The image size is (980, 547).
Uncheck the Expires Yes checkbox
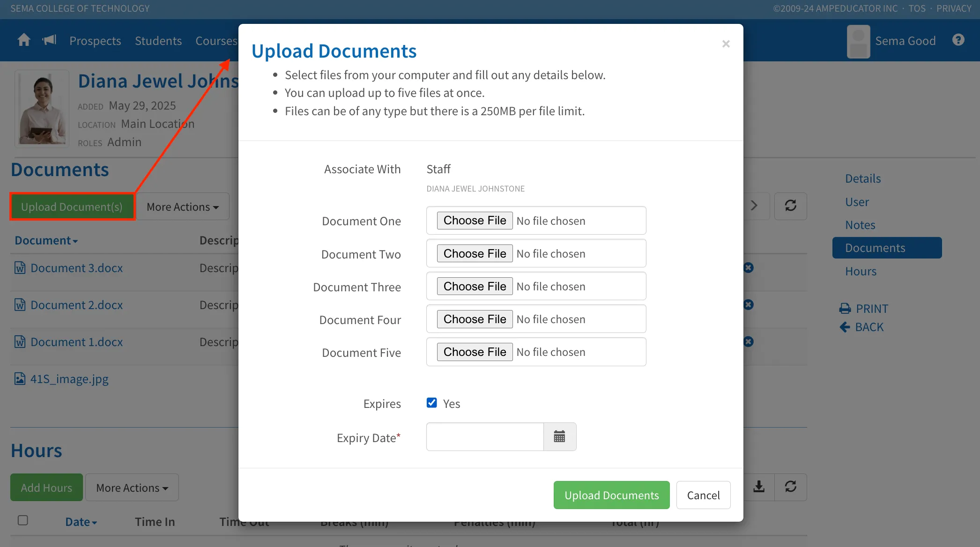point(432,403)
